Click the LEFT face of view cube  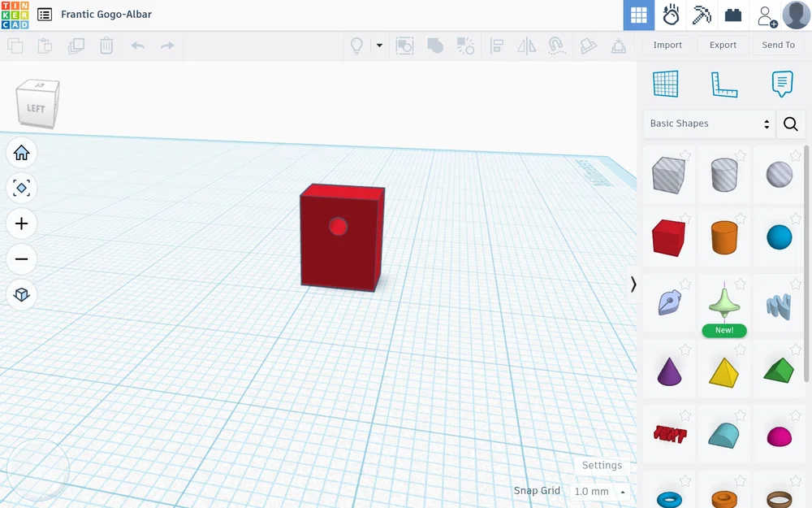pos(35,108)
